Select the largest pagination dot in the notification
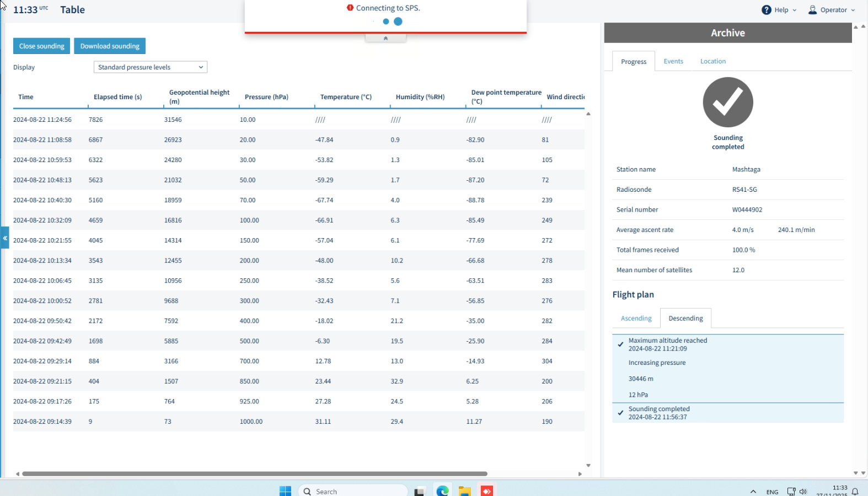This screenshot has height=496, width=868. (x=398, y=21)
